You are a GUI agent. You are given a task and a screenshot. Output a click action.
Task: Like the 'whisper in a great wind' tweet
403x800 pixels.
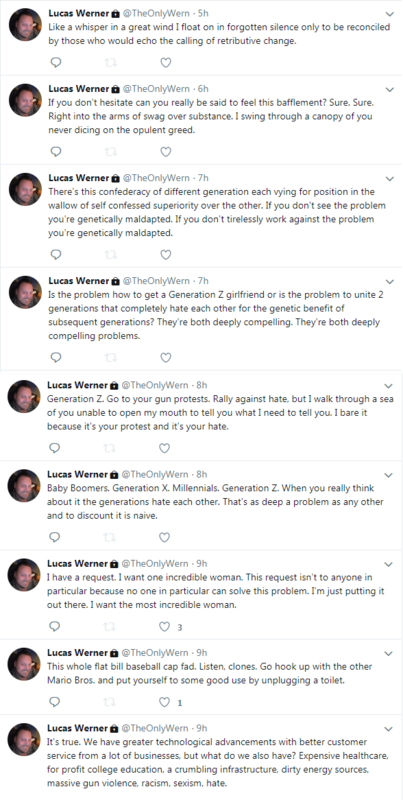pos(166,62)
